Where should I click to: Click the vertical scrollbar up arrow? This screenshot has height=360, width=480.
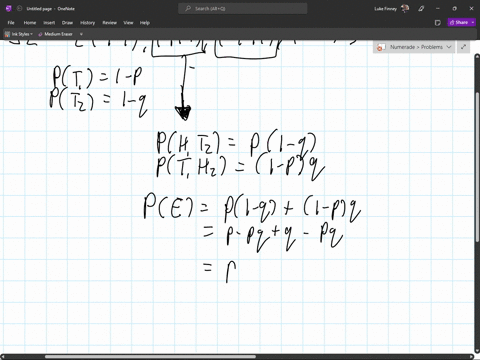(x=477, y=56)
